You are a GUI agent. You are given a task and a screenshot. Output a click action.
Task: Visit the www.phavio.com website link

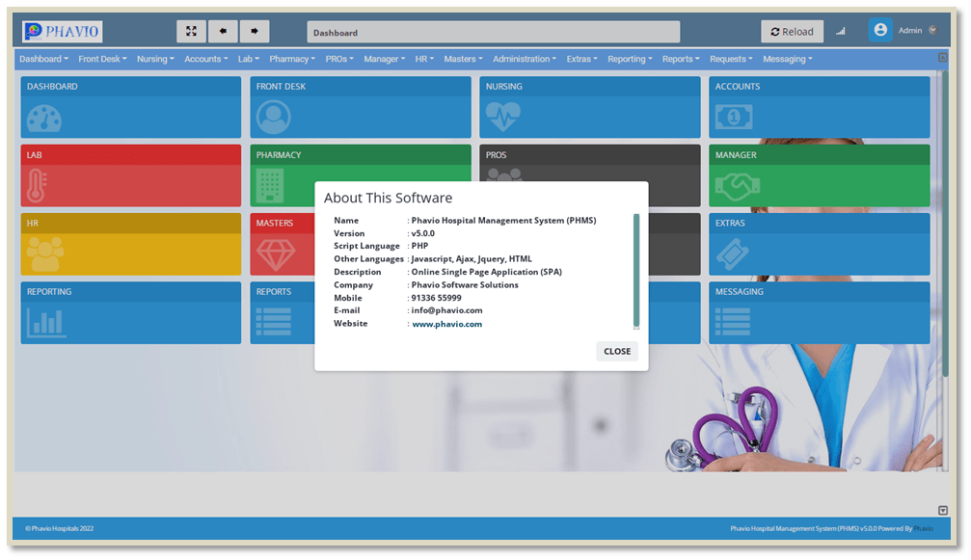(x=447, y=324)
